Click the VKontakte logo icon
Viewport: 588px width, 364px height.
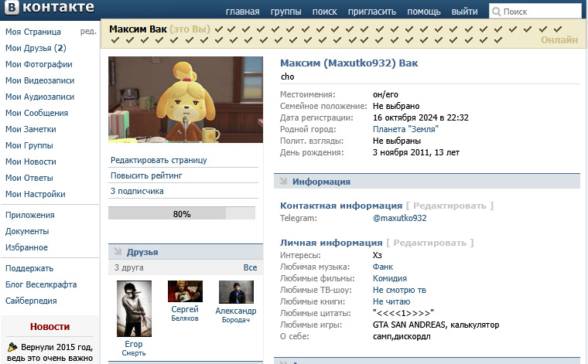12,7
